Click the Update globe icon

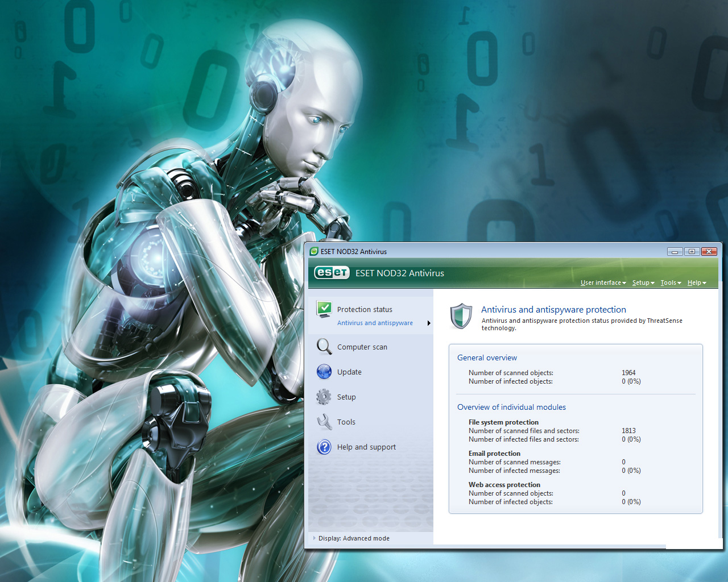point(324,372)
